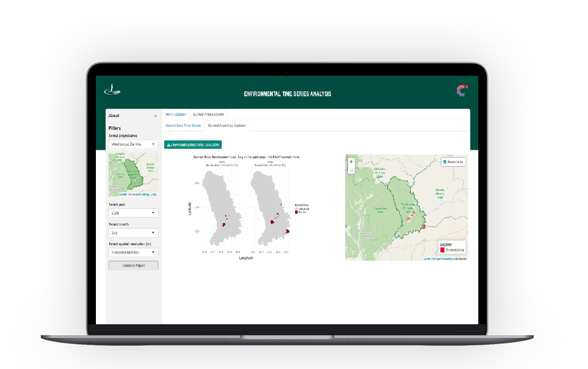This screenshot has width=588, height=369.
Task: Click the colorful C logo in the header
Action: [x=462, y=91]
